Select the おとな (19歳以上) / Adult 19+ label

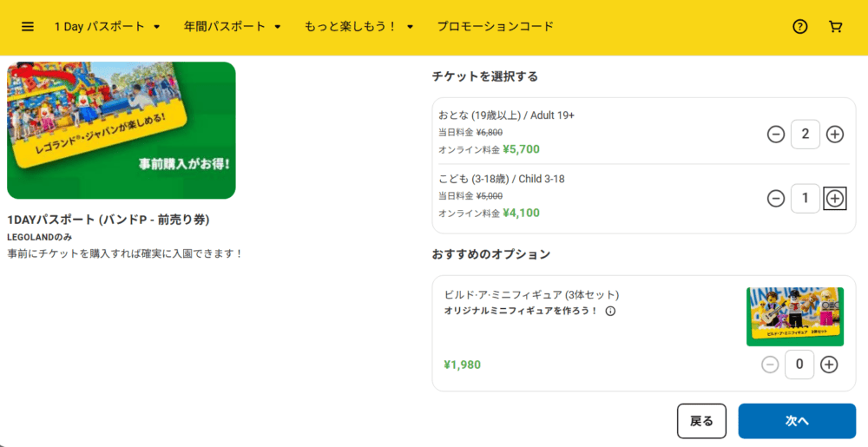pos(507,115)
